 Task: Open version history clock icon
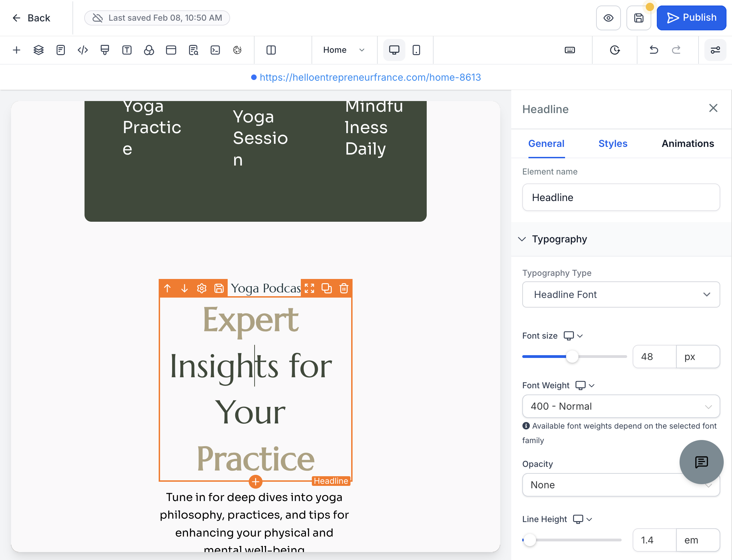615,50
